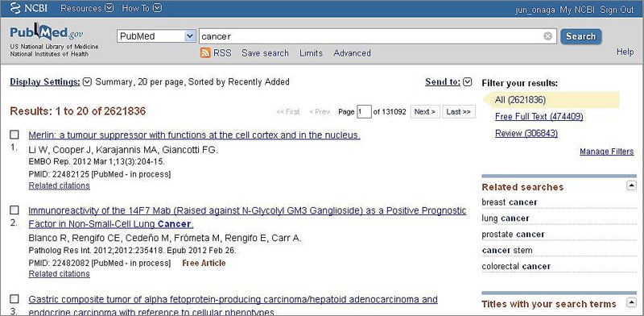Click the page number input field

pyautogui.click(x=364, y=111)
